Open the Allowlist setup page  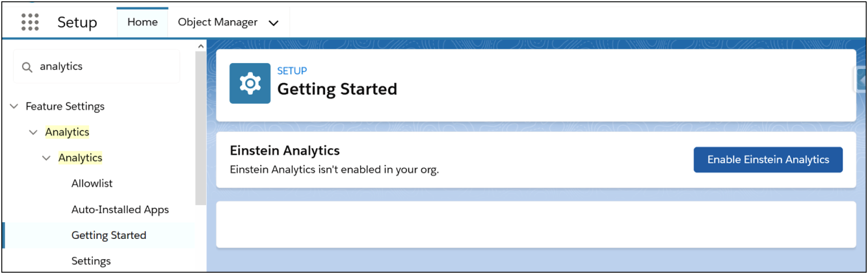tap(92, 184)
